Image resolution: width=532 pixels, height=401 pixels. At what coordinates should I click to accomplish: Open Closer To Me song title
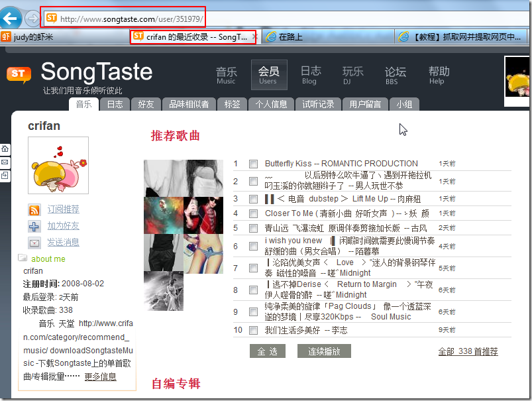point(346,213)
